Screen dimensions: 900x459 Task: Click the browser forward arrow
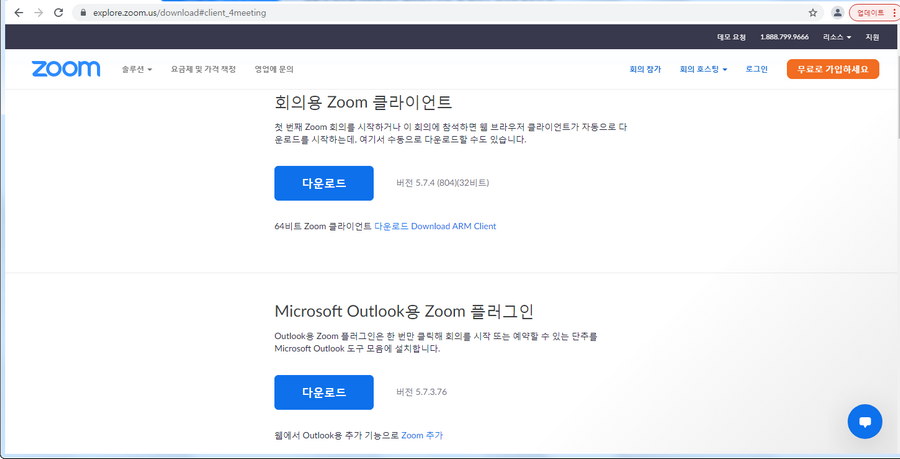point(38,13)
